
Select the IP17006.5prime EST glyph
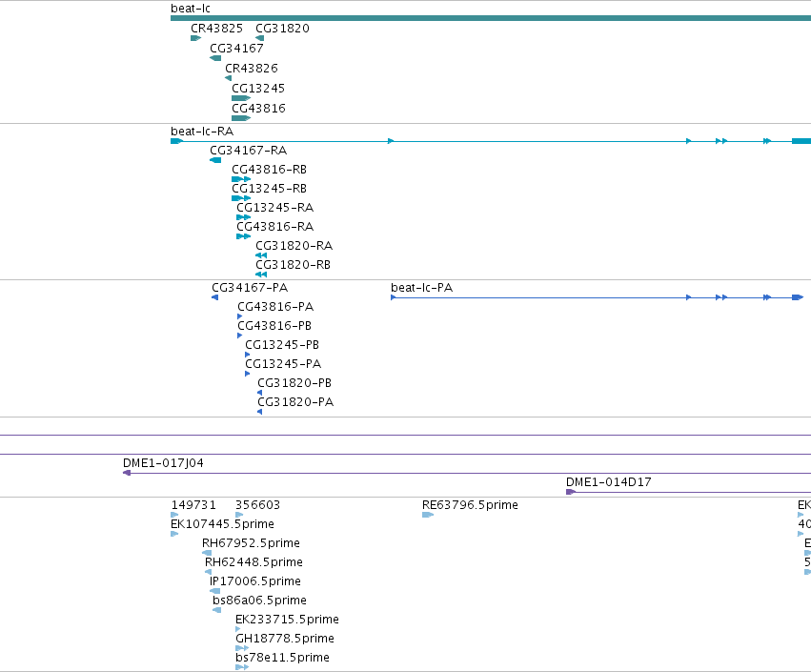215,591
